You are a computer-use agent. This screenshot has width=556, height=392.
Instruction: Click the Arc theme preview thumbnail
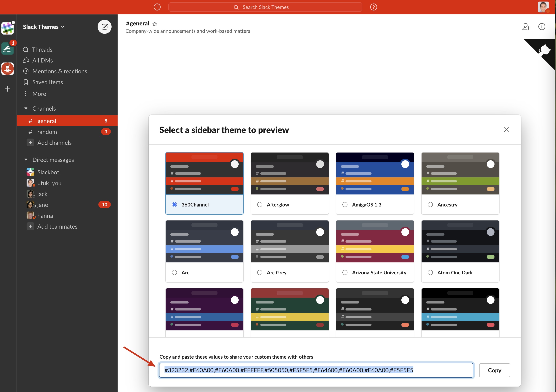tap(204, 241)
